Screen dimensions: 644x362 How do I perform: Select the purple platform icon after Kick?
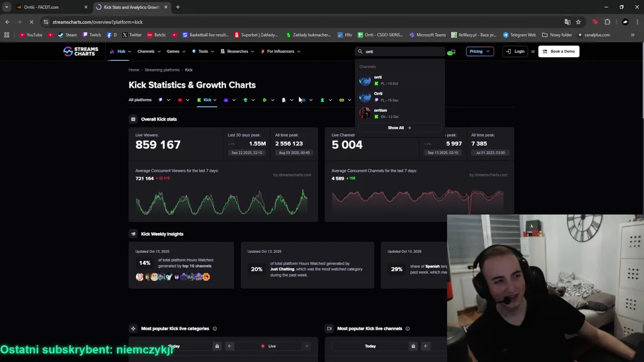pos(226,100)
